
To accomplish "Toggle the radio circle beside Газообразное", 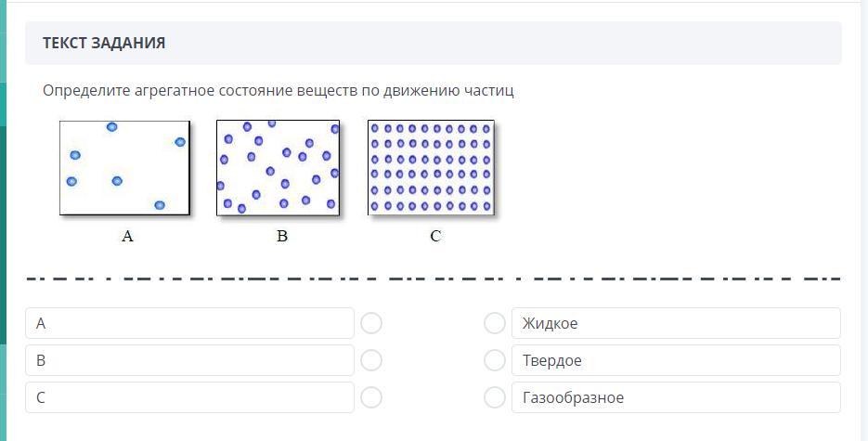I will click(x=495, y=397).
